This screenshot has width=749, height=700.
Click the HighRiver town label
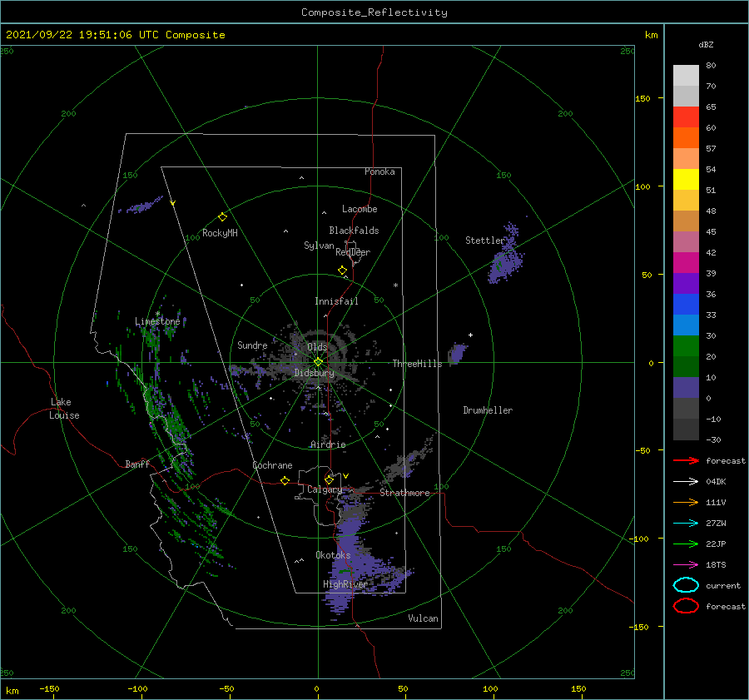pos(345,584)
